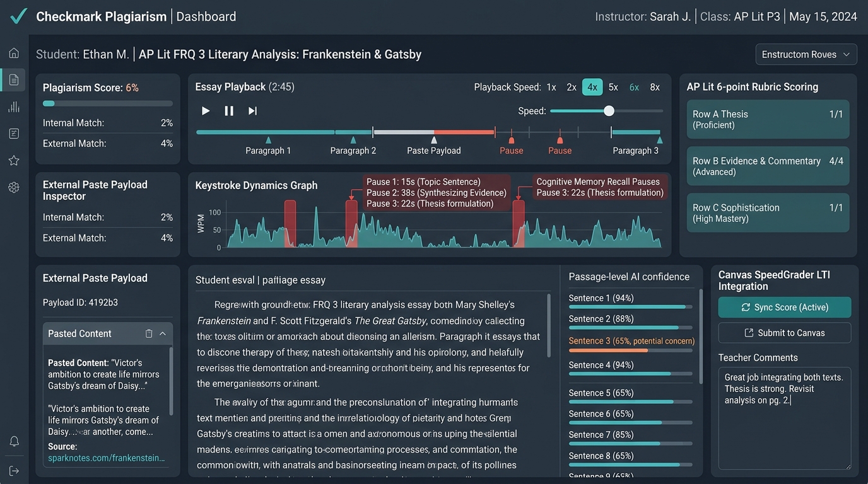The image size is (868, 484).
Task: Expand Row C Sophistication rubric card
Action: point(768,212)
